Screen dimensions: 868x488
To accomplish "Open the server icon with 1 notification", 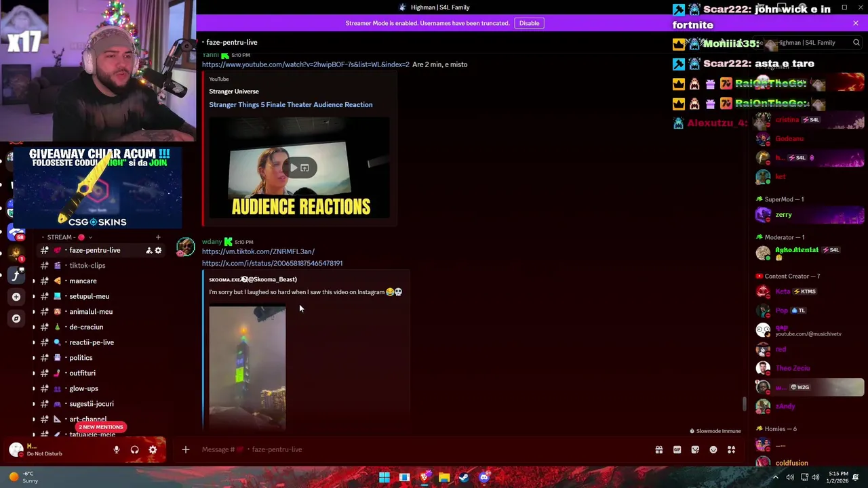I will [x=16, y=254].
